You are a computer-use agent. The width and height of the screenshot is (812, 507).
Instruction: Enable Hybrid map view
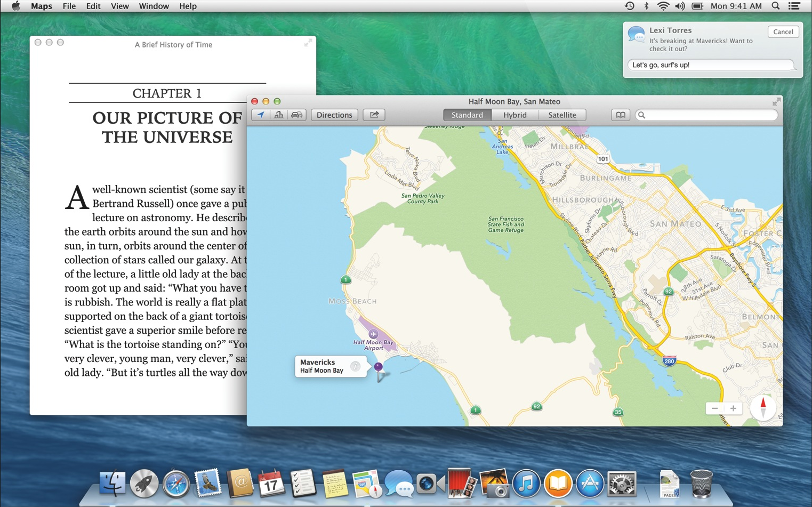(515, 115)
